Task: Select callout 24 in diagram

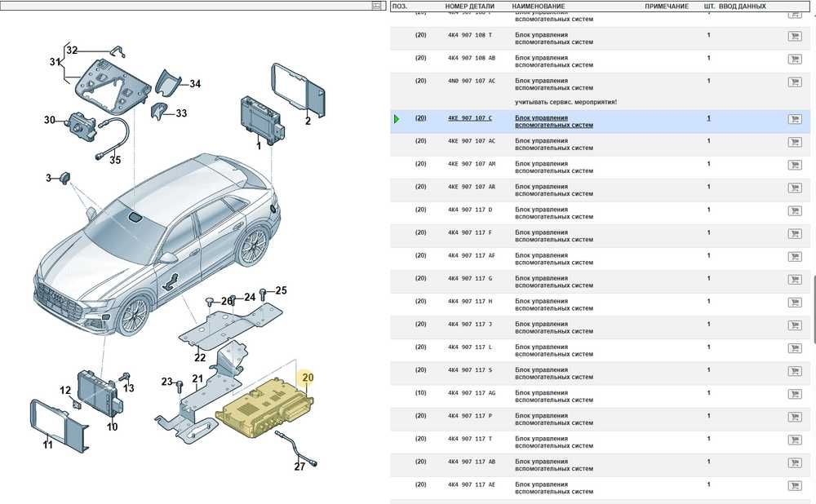Action: click(250, 297)
